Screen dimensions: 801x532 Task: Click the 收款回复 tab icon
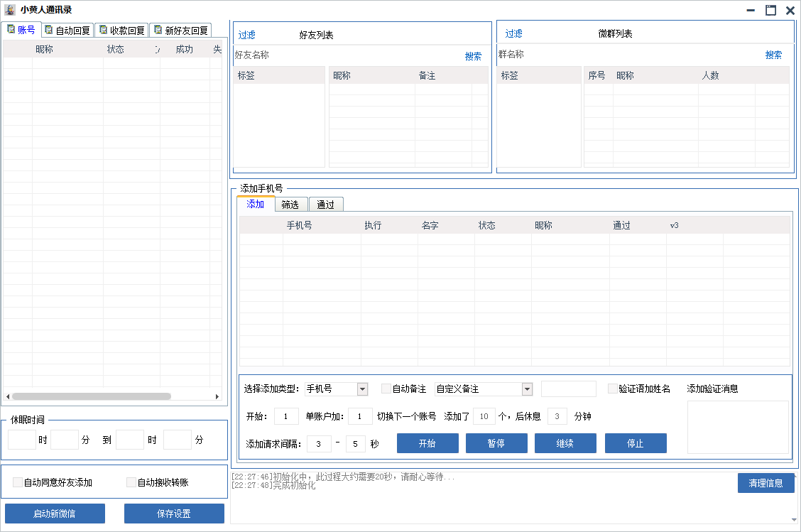[x=104, y=30]
